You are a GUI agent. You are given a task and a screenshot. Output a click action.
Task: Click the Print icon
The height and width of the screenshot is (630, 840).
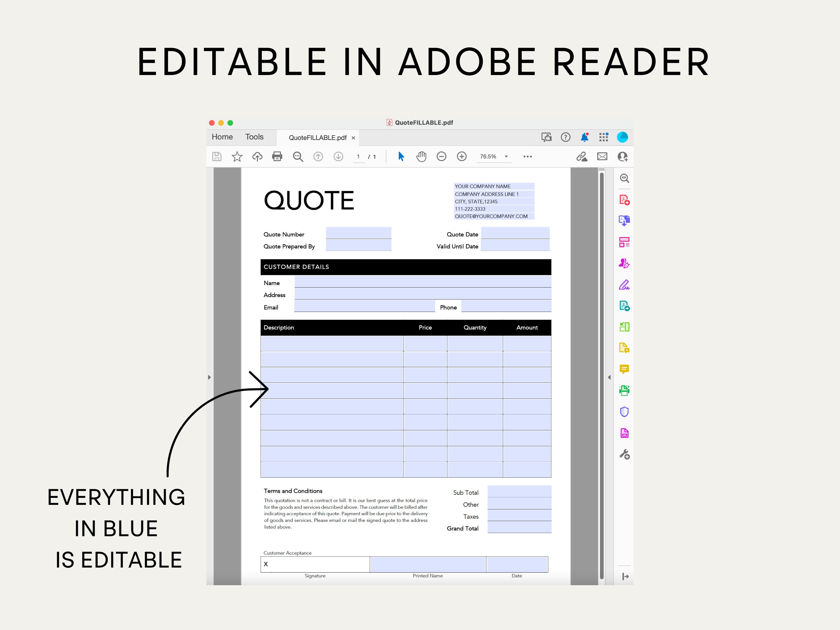pos(277,156)
